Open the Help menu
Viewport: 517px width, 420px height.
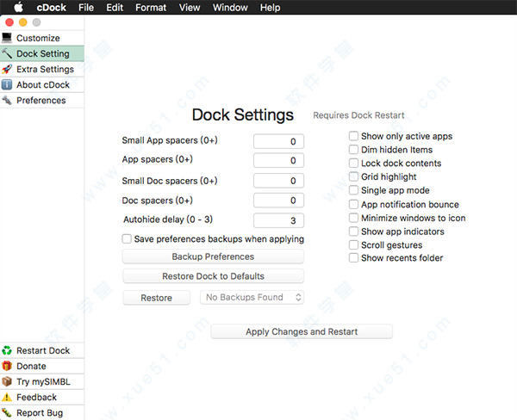point(270,7)
